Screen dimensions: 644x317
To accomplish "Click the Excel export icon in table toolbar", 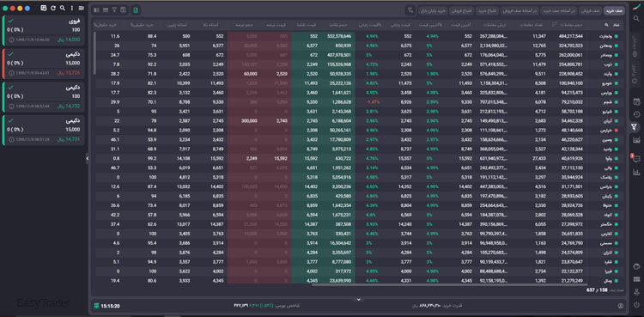I will 136,9.
